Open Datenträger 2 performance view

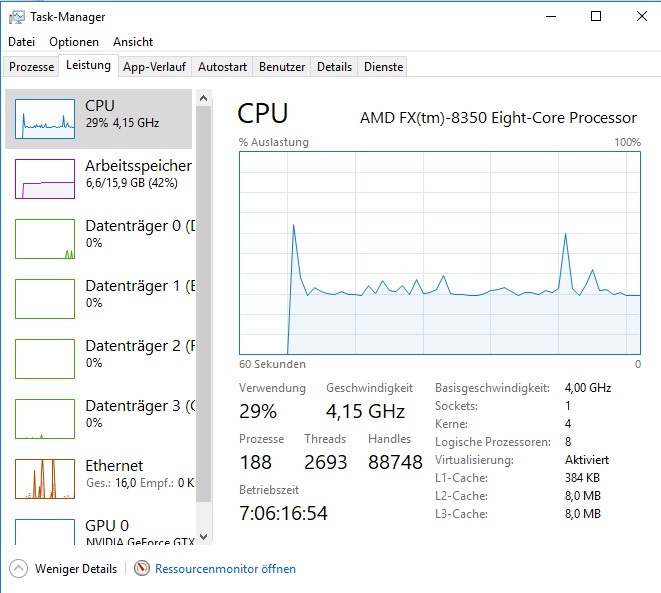(45, 359)
